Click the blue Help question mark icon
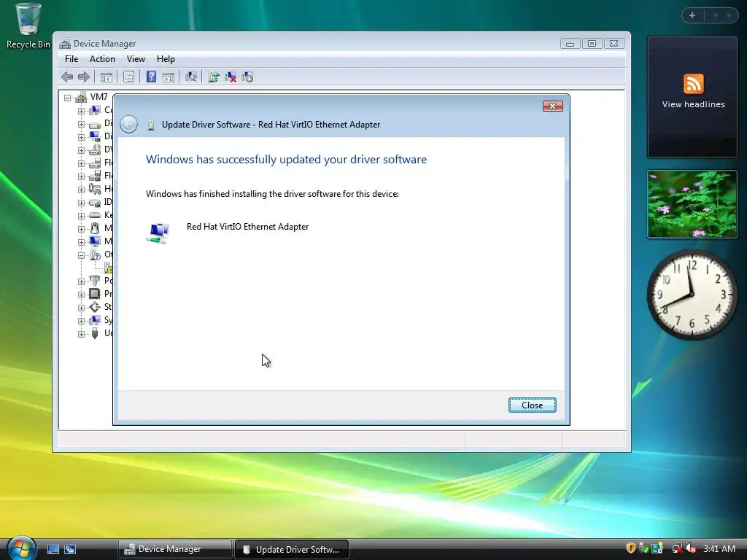The height and width of the screenshot is (560, 747). coord(151,77)
